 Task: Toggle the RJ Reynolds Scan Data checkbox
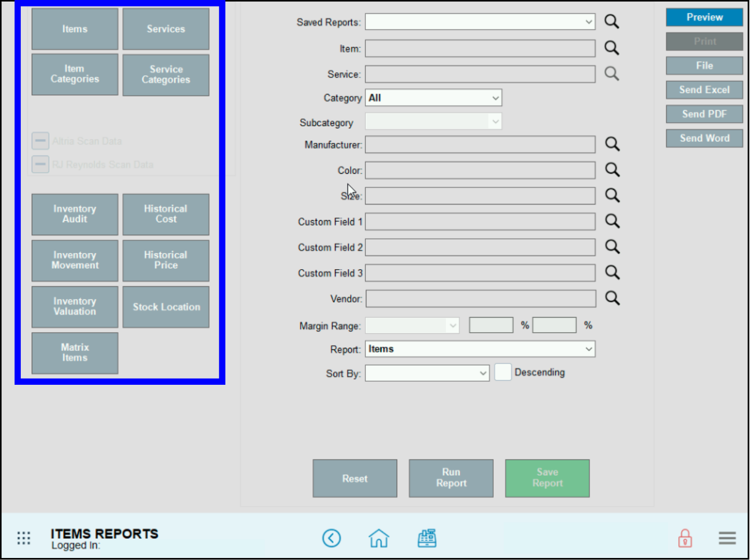pyautogui.click(x=40, y=165)
